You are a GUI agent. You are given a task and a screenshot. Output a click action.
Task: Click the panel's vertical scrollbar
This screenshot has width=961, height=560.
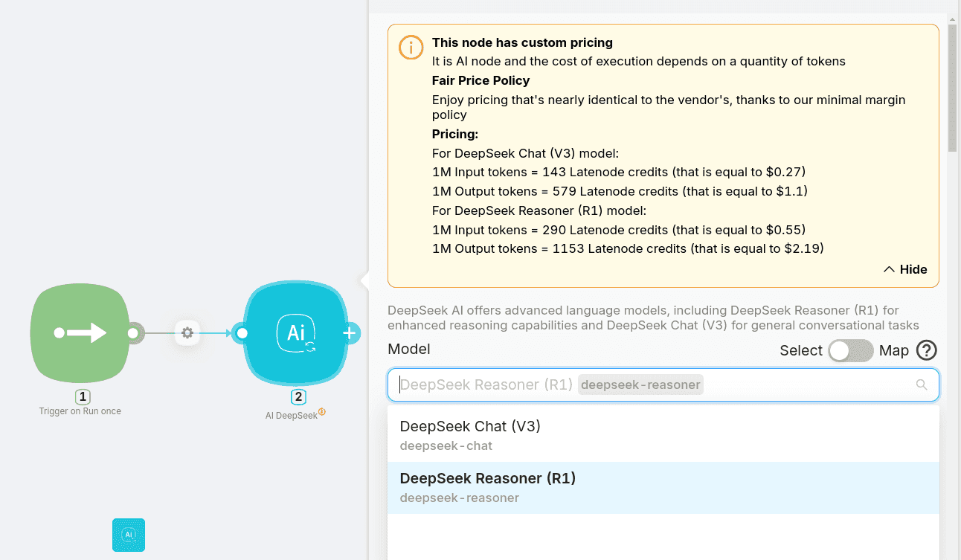(x=952, y=89)
